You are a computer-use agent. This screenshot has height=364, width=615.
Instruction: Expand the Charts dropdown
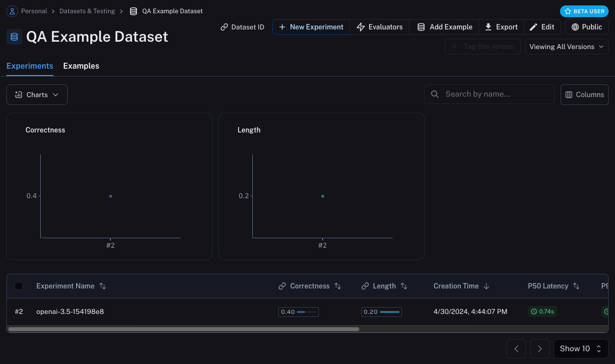[x=37, y=95]
